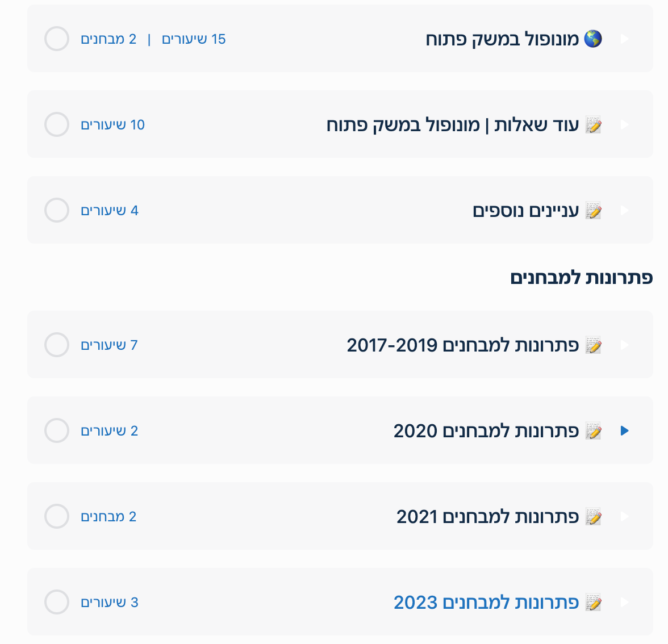This screenshot has height=644, width=668.
Task: Expand the עוד שאלות section arrow
Action: pos(625,124)
